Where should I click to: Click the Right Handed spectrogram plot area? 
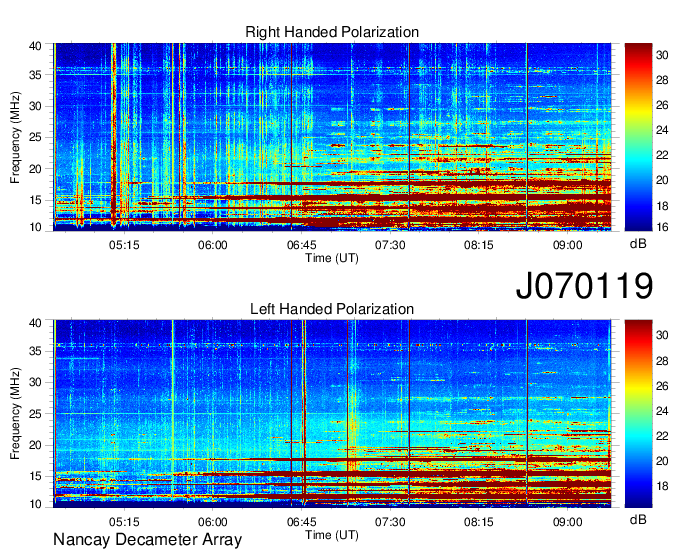click(x=332, y=137)
